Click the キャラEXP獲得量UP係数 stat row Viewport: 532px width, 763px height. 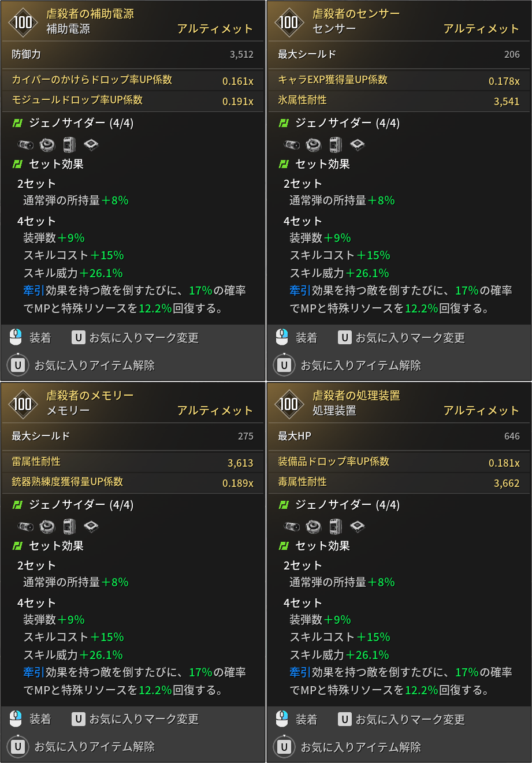click(x=399, y=80)
